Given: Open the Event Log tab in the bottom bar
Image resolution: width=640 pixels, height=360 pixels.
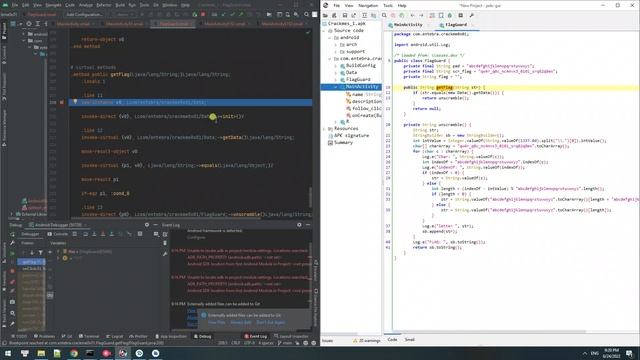Looking at the screenshot, I should point(256,336).
